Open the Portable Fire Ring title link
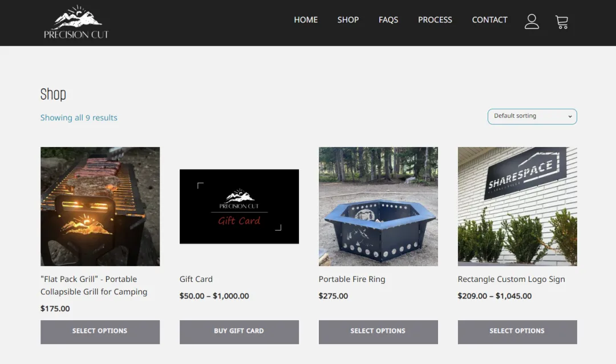Image resolution: width=616 pixels, height=364 pixels. pos(352,279)
